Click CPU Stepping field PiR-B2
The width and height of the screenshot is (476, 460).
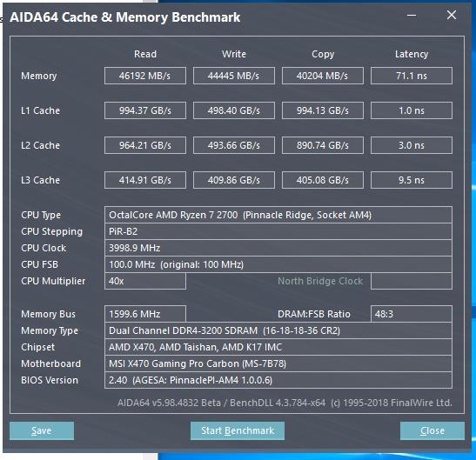point(278,231)
